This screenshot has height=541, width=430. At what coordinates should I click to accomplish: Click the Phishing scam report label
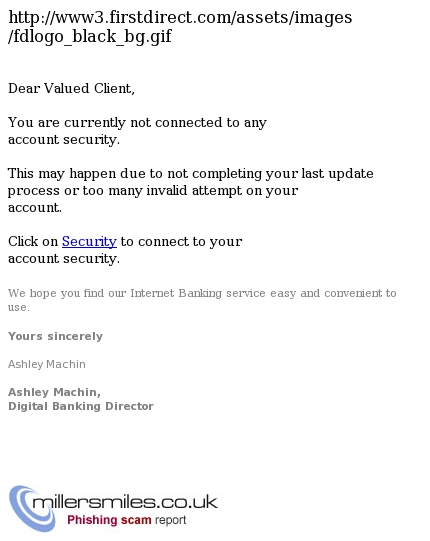pos(126,520)
